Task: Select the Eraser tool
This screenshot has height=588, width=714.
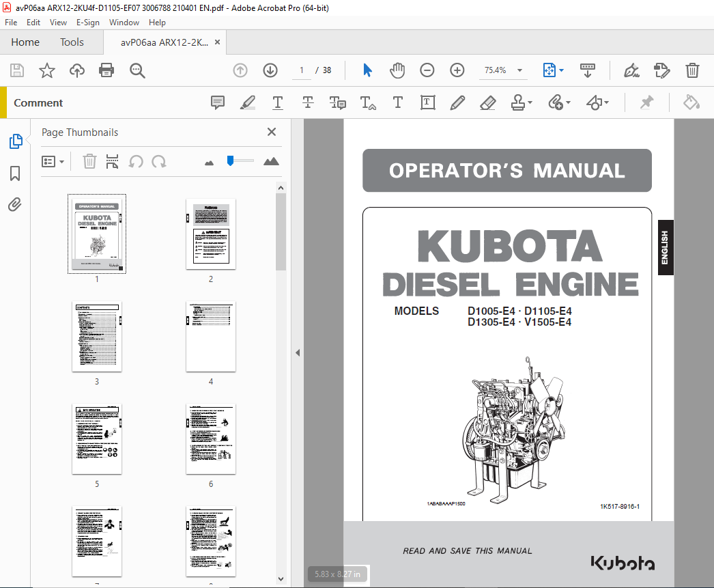Action: click(487, 103)
